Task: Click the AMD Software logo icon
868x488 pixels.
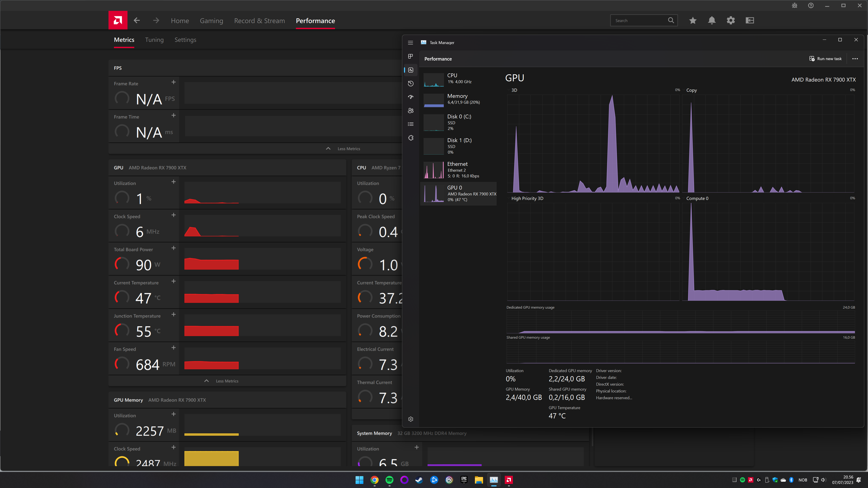Action: pos(118,20)
